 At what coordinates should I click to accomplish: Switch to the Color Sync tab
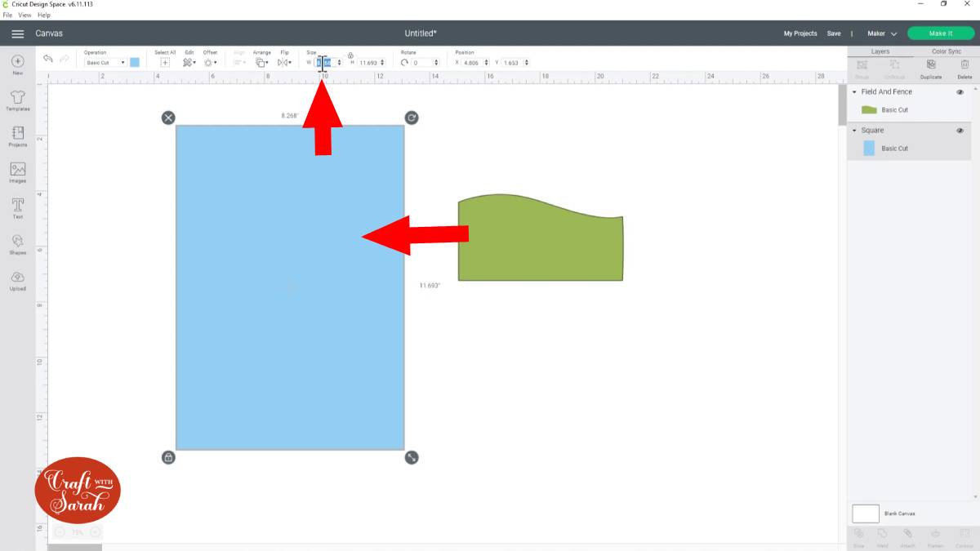(x=947, y=51)
